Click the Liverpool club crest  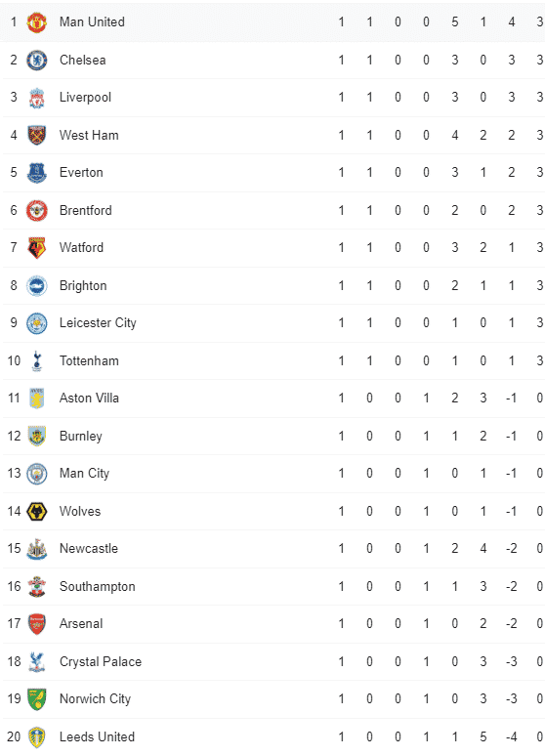37,98
